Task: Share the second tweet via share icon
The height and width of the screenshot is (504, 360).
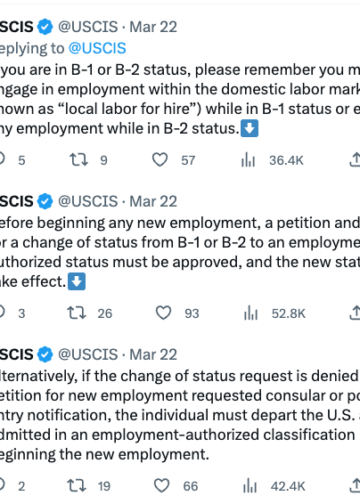Action: (355, 313)
